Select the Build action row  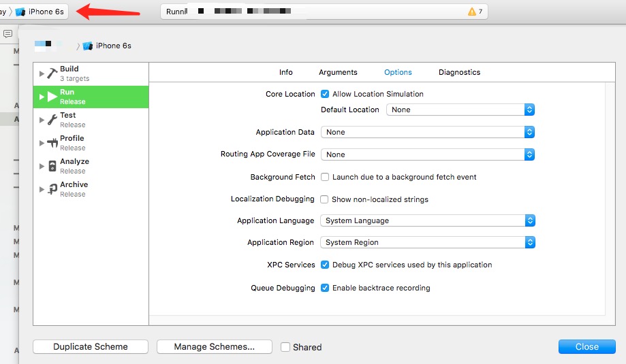91,73
